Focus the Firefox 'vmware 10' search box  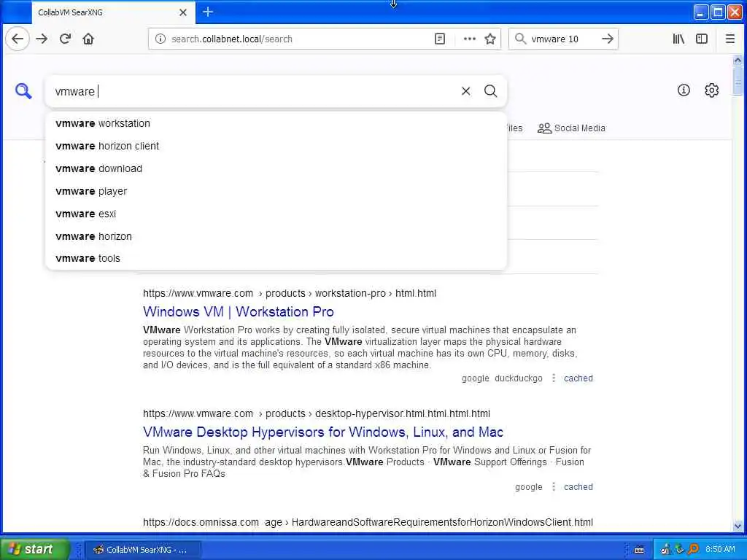(562, 39)
